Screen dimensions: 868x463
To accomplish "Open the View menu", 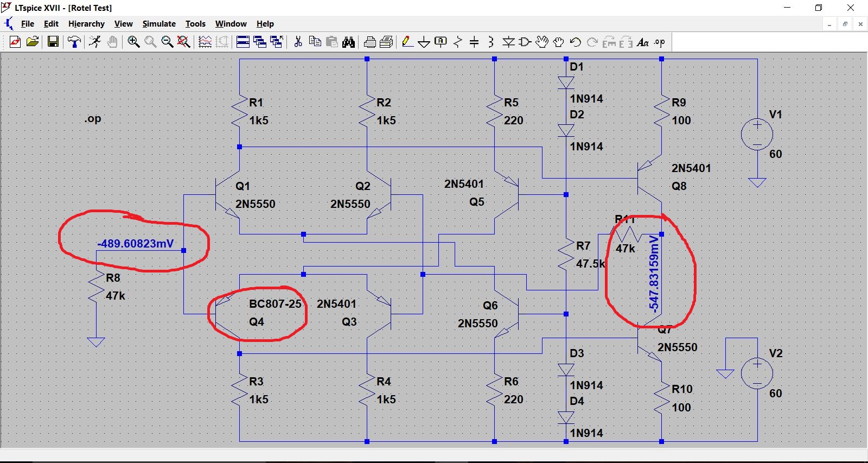I will (124, 24).
